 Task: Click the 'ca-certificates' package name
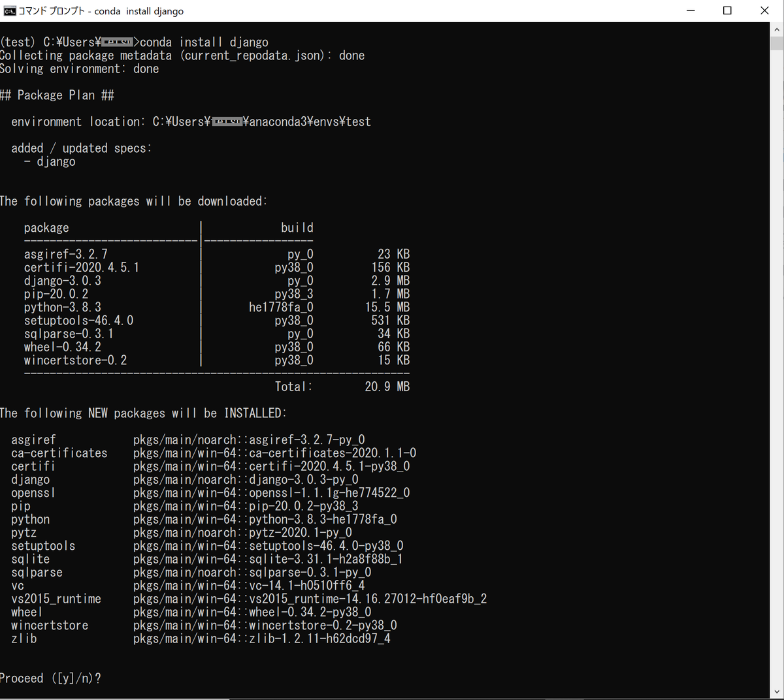pyautogui.click(x=59, y=453)
